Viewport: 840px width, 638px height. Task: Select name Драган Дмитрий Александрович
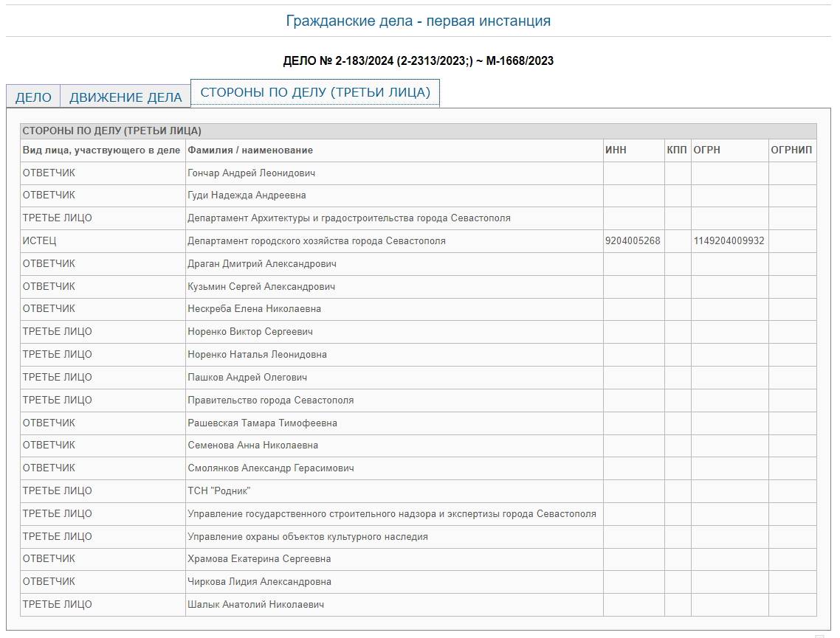[x=262, y=264]
